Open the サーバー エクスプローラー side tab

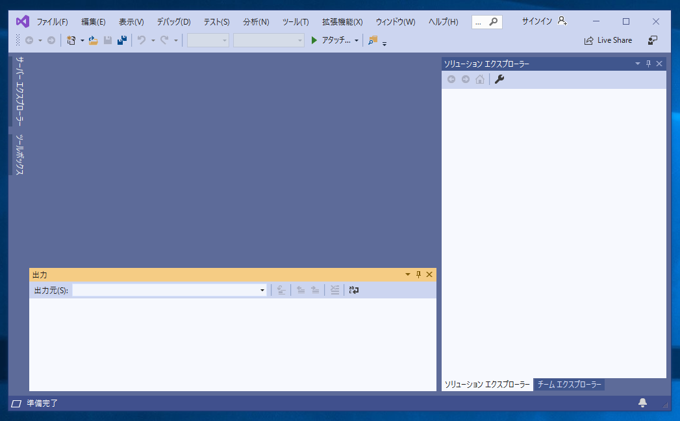(x=20, y=91)
